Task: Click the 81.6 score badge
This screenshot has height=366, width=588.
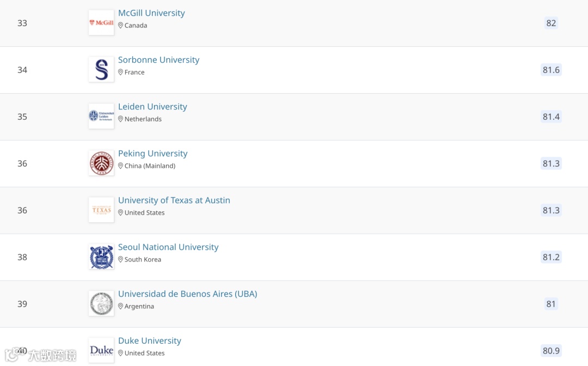Action: (551, 70)
